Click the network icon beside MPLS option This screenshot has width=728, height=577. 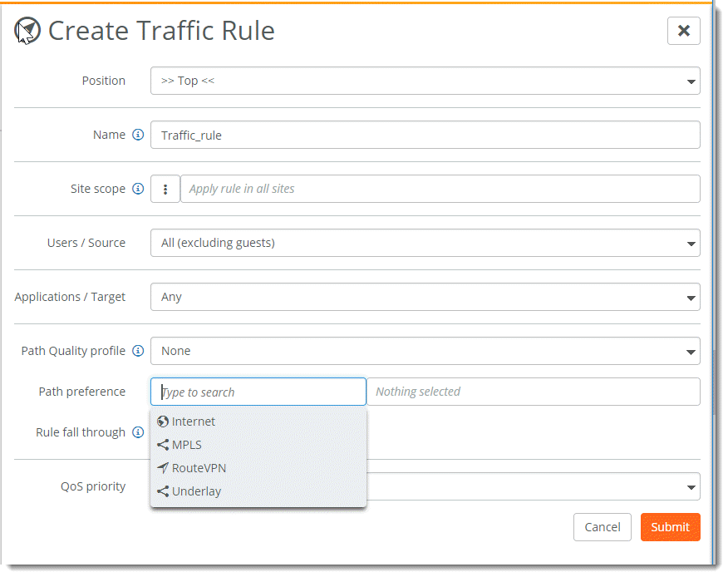[x=163, y=444]
